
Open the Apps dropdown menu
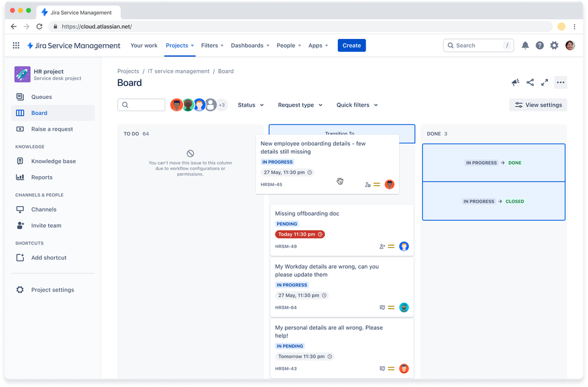tap(318, 45)
